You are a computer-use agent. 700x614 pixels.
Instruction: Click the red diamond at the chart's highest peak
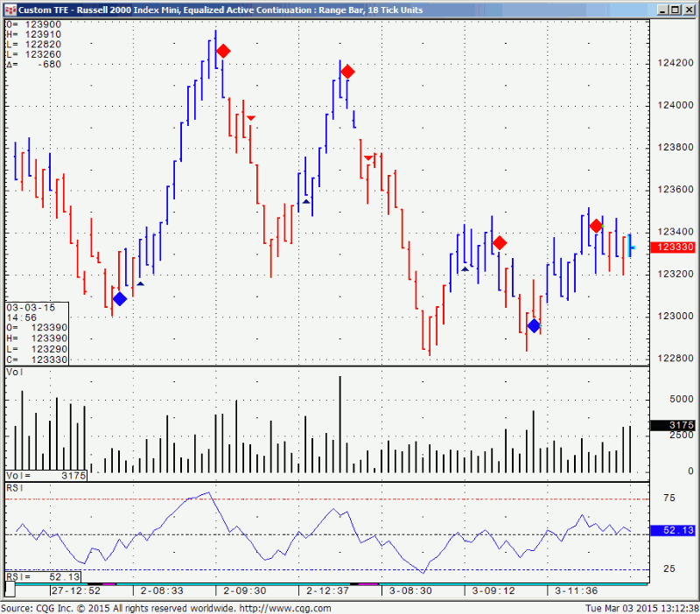223,52
